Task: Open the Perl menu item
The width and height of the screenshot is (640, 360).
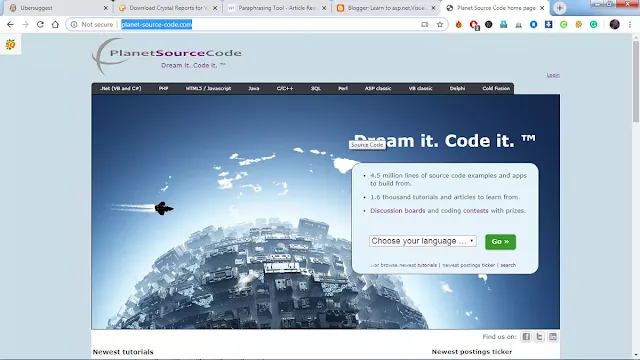Action: point(343,88)
